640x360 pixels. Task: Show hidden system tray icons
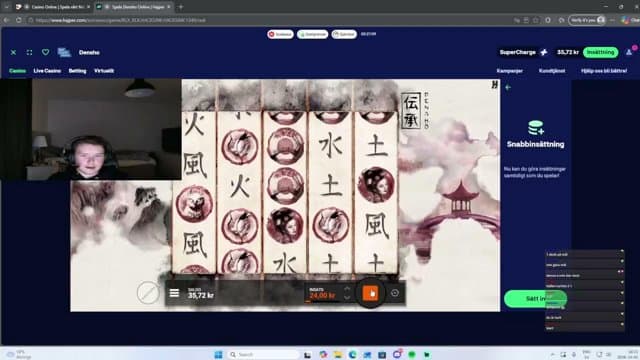552,354
